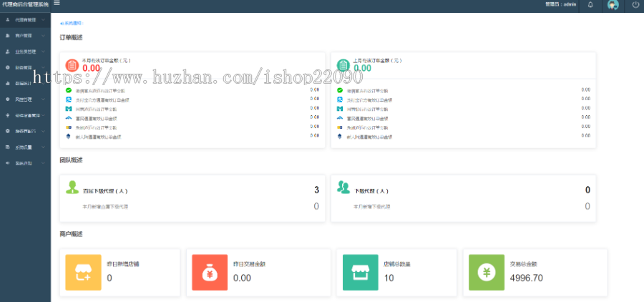Screen dimensions: 644x302
Task: Click the 数据统计 bar chart icon
Action: tap(8, 84)
